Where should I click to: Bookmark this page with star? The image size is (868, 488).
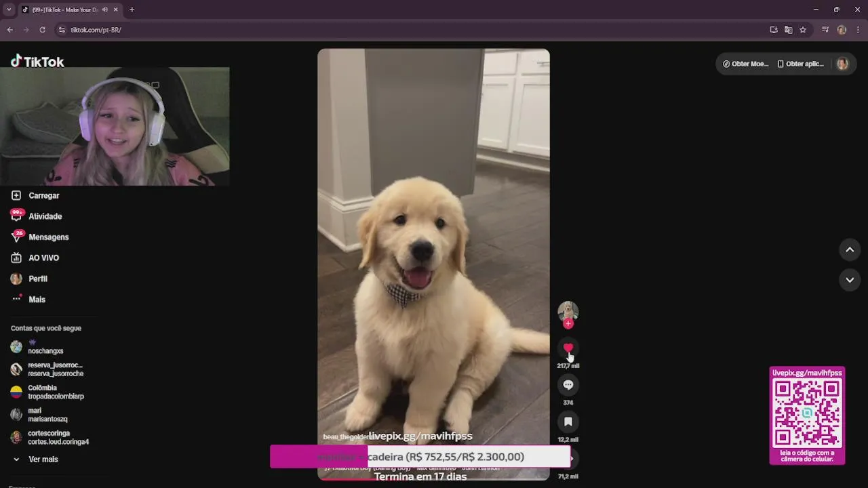[x=803, y=30]
